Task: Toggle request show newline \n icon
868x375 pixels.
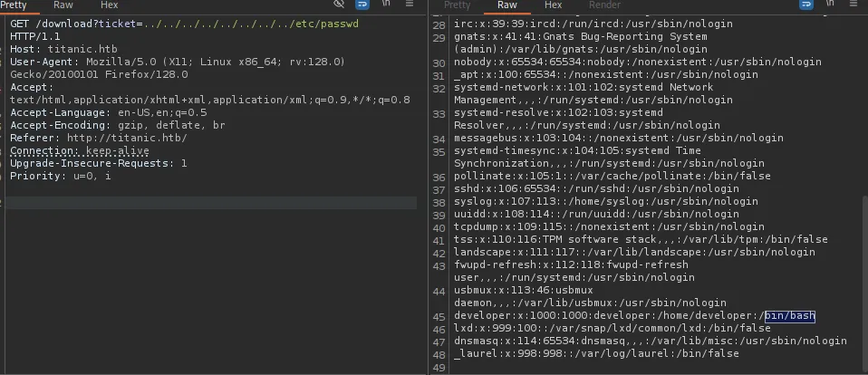Action: [386, 4]
